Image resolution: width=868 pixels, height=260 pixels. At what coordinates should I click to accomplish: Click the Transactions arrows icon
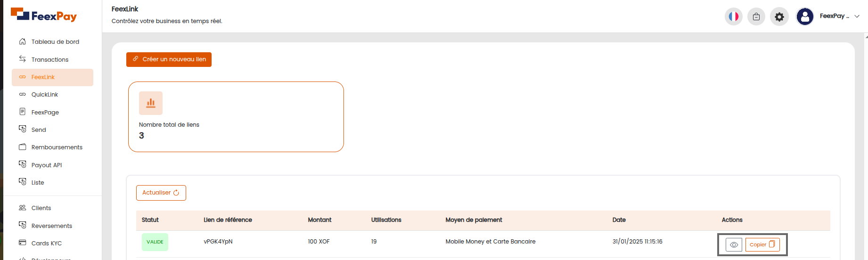(22, 59)
